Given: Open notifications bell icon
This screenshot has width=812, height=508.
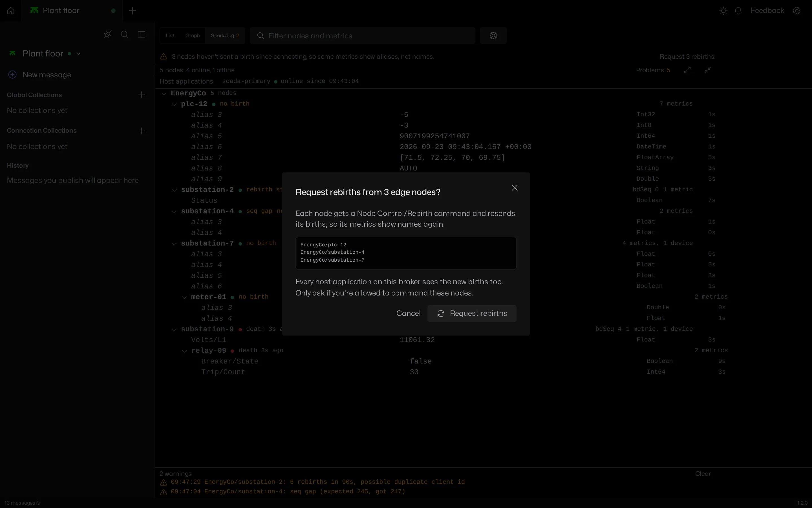Looking at the screenshot, I should [738, 11].
